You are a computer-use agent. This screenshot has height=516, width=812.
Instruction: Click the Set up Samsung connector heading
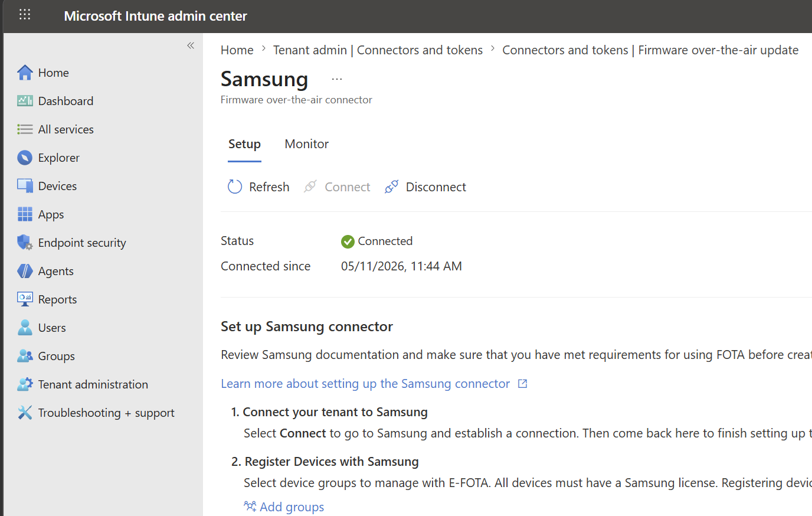[307, 326]
